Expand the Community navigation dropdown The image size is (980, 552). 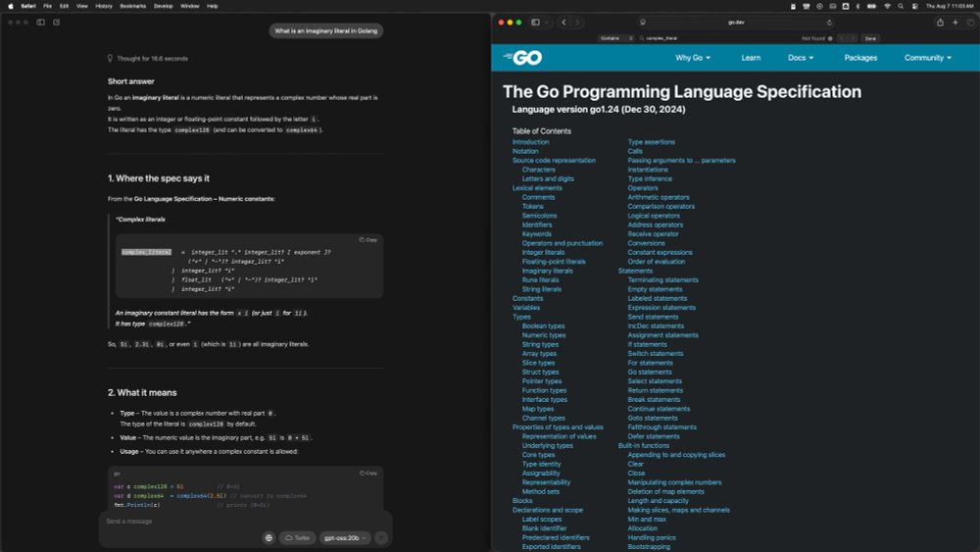(x=927, y=58)
